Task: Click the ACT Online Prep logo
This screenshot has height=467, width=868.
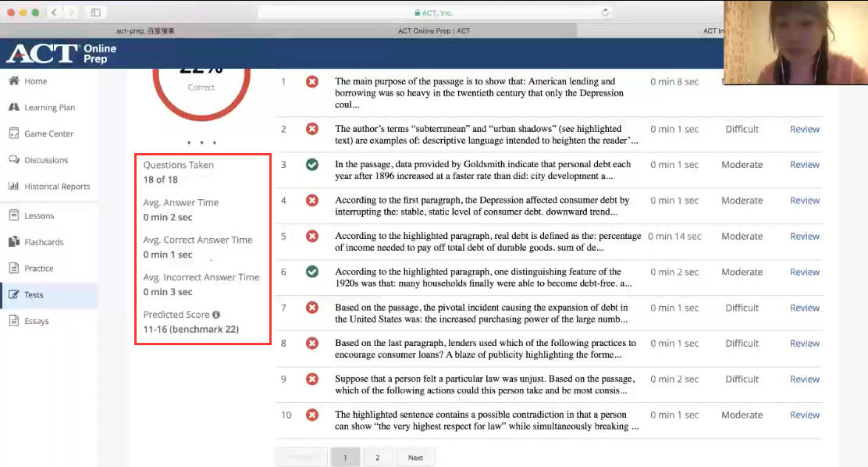Action: [62, 54]
